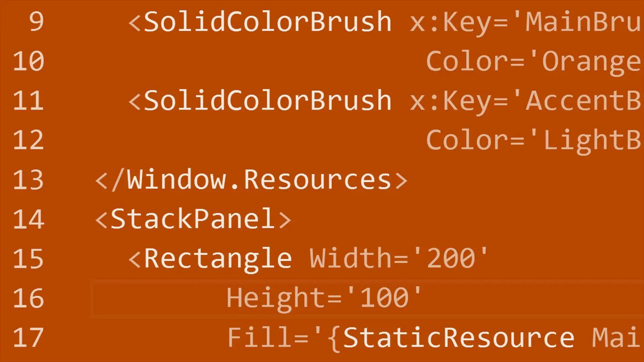
Task: Click line number 10 in gutter
Action: (x=29, y=61)
